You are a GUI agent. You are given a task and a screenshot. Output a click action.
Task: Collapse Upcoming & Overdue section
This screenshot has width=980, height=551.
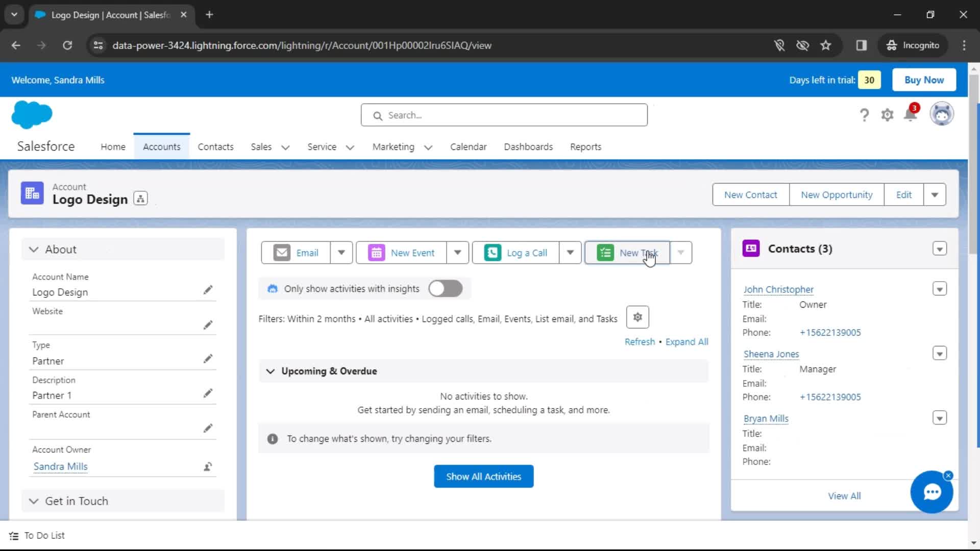click(271, 371)
